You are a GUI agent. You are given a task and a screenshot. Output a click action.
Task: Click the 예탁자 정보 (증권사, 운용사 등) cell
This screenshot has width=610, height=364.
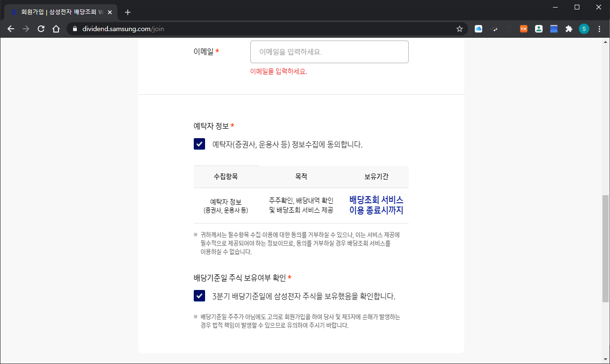click(x=226, y=206)
